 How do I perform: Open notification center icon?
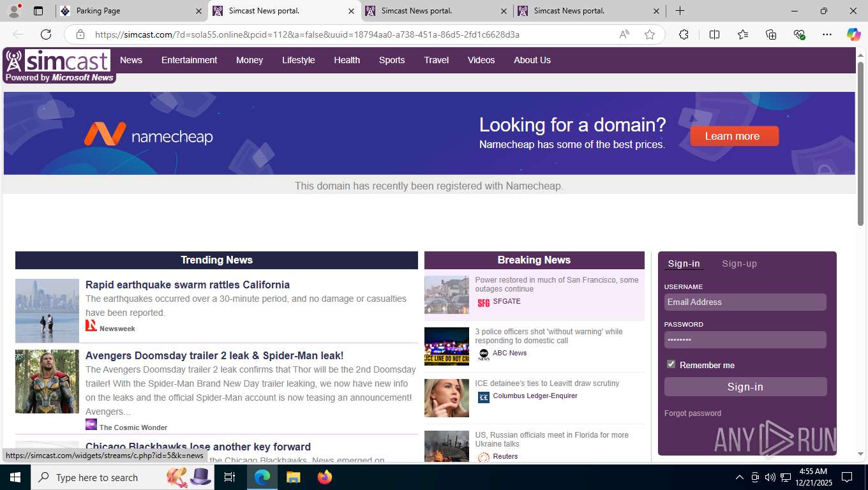(847, 477)
